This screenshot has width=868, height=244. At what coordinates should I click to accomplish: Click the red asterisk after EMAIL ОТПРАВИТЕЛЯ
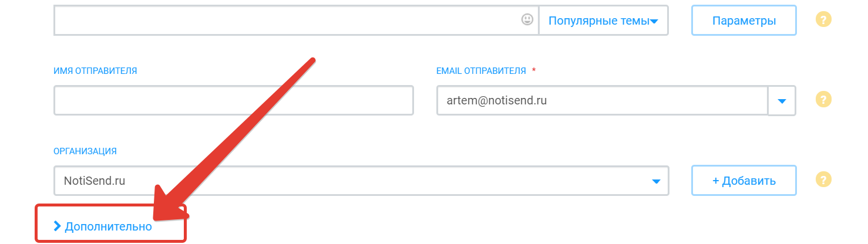pos(534,70)
